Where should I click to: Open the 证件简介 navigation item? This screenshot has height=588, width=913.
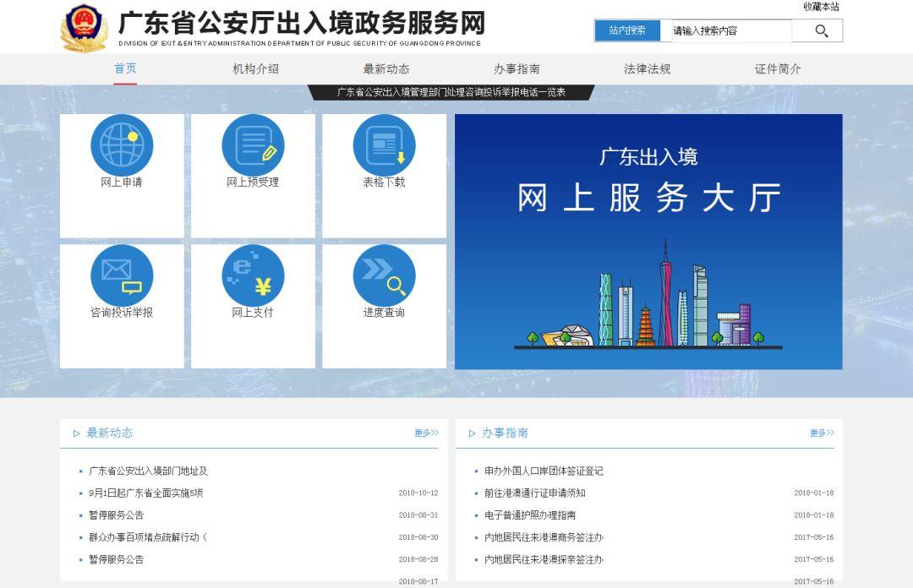(x=778, y=69)
